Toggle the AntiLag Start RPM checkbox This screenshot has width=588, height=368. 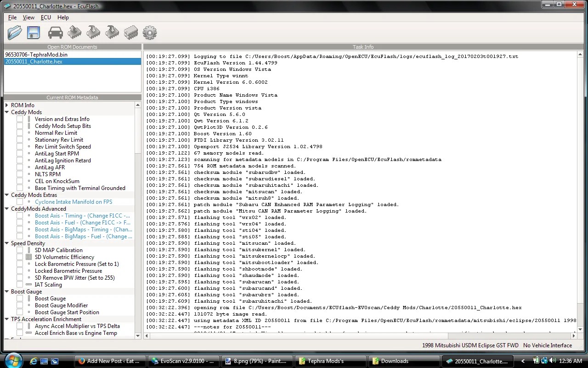[x=20, y=154]
